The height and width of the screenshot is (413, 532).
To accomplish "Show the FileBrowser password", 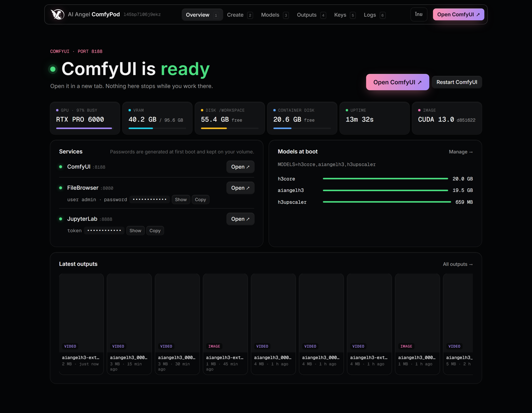I will 181,200.
